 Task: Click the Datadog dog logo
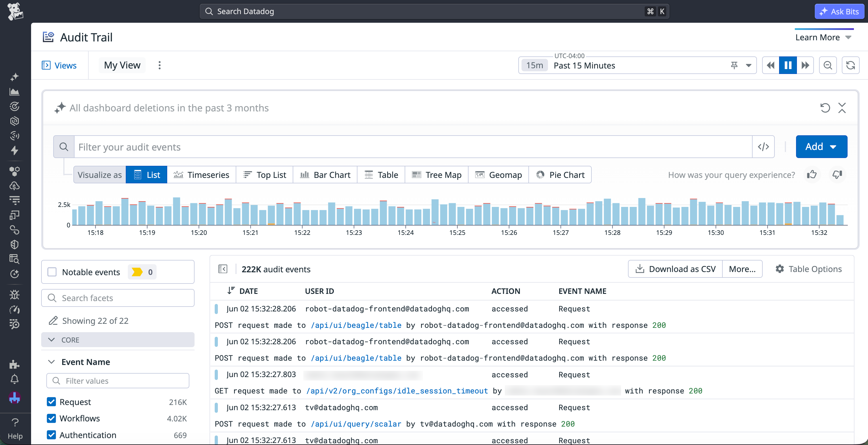pyautogui.click(x=15, y=12)
